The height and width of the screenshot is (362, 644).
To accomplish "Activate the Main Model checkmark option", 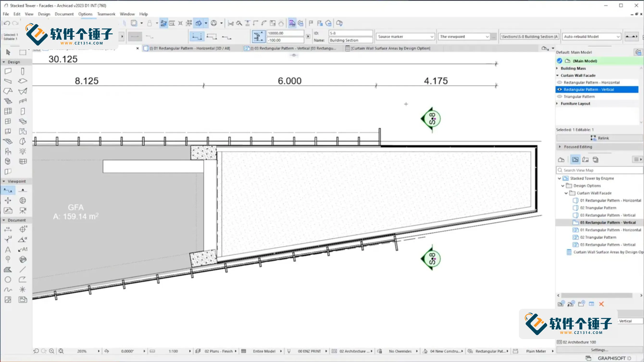I will (x=559, y=61).
